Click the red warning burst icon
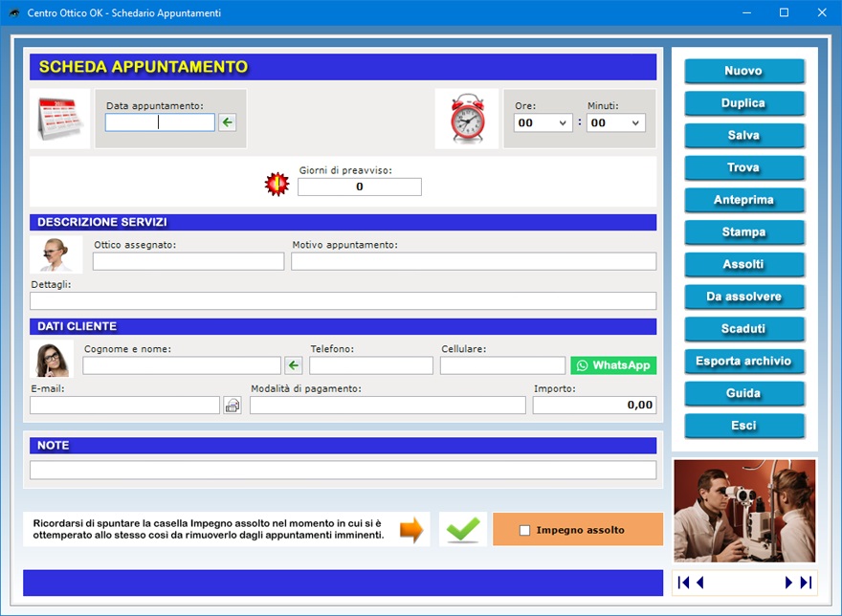Screen dimensions: 842x616 pyautogui.click(x=277, y=184)
